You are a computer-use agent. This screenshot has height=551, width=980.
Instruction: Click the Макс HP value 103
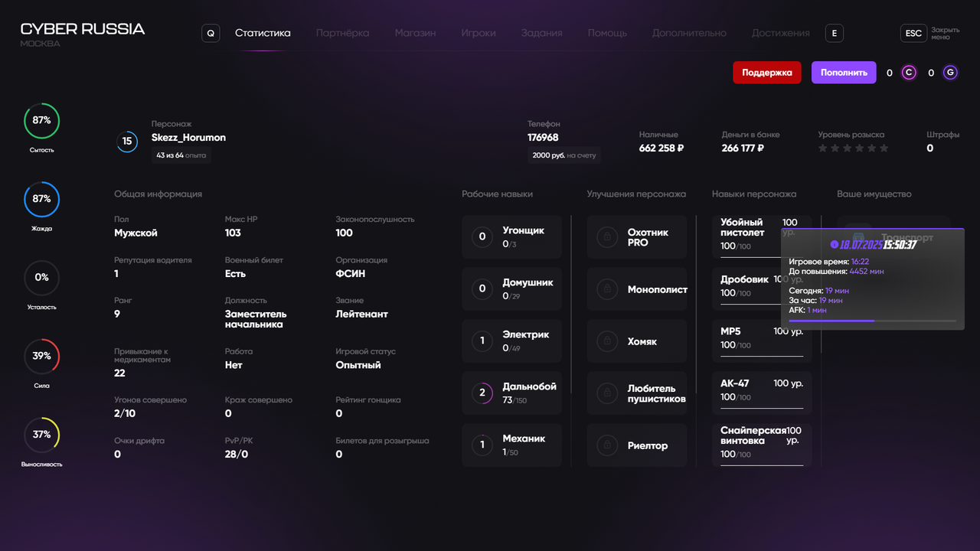click(233, 233)
